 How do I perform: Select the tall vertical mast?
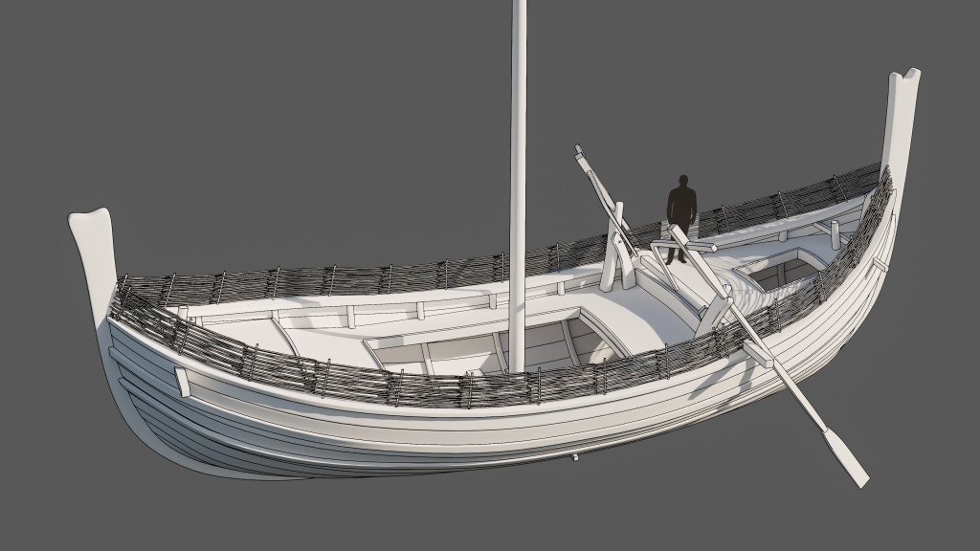pyautogui.click(x=519, y=191)
